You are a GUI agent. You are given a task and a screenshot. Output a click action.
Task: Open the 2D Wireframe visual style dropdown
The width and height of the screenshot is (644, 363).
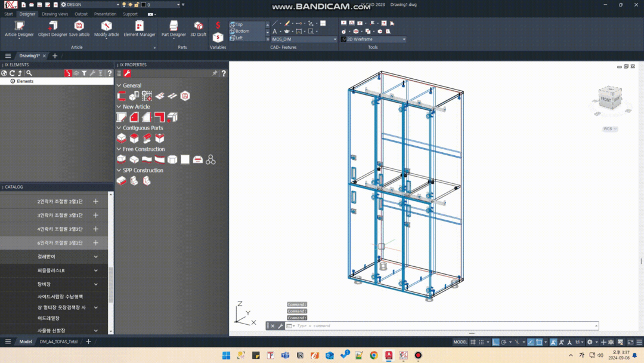tap(373, 39)
